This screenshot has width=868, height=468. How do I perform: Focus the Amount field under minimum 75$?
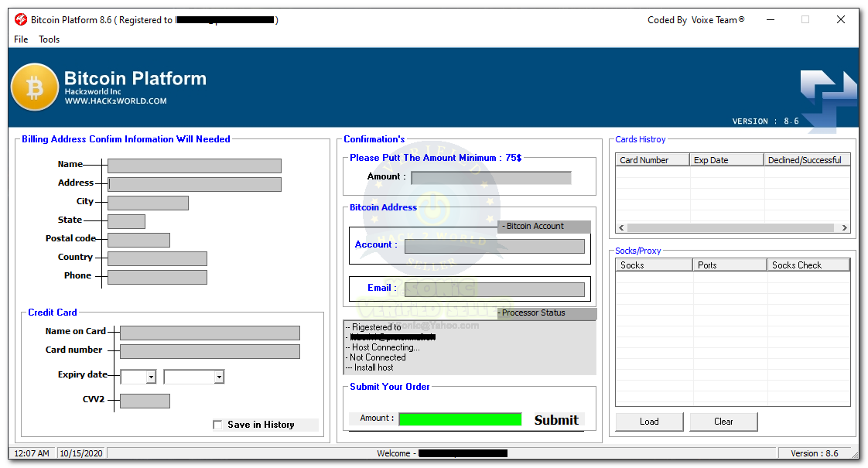pos(491,178)
